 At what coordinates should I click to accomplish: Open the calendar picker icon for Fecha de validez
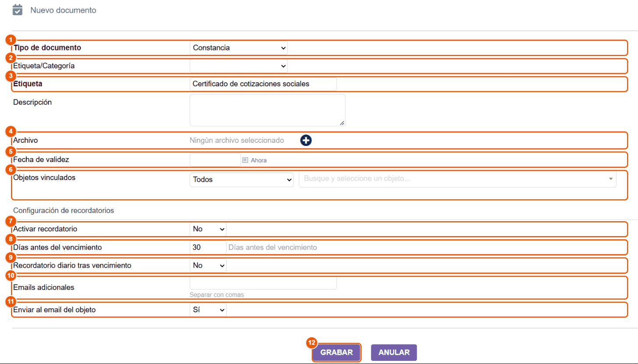(x=245, y=160)
